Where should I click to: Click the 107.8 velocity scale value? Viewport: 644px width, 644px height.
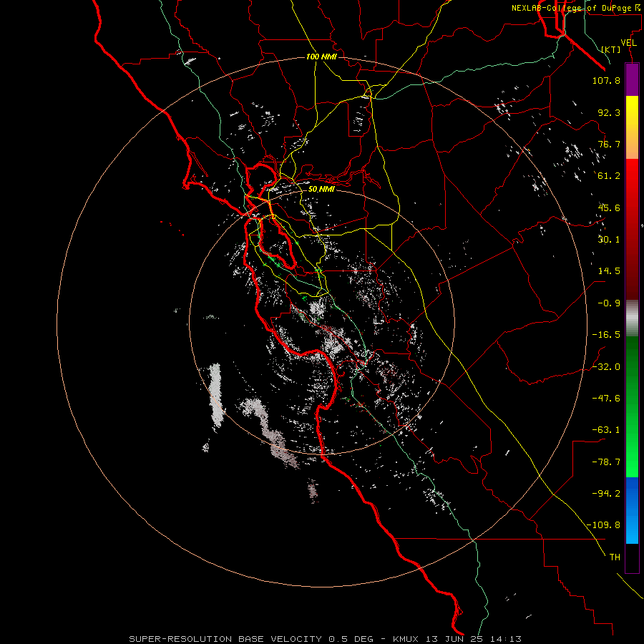click(x=606, y=80)
